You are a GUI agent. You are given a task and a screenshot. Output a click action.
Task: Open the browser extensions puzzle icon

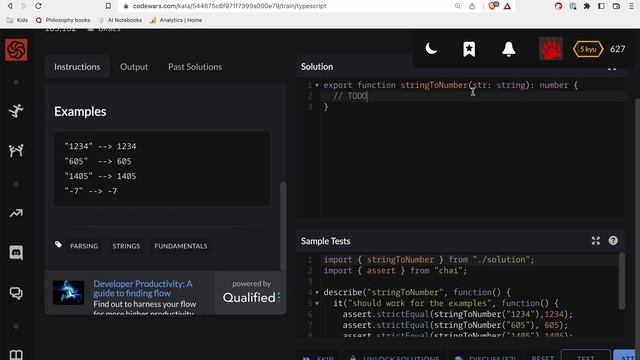pyautogui.click(x=587, y=6)
